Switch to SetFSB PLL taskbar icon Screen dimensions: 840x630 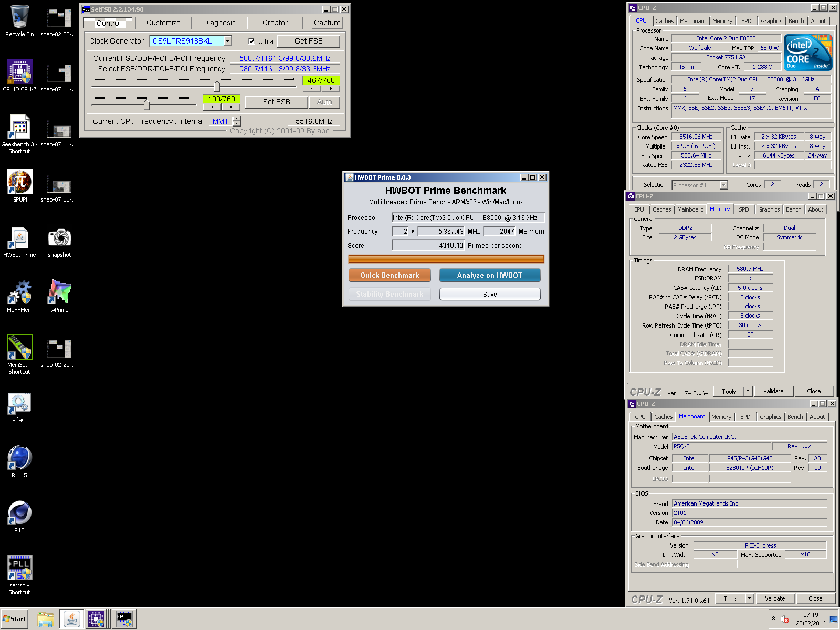(x=124, y=619)
